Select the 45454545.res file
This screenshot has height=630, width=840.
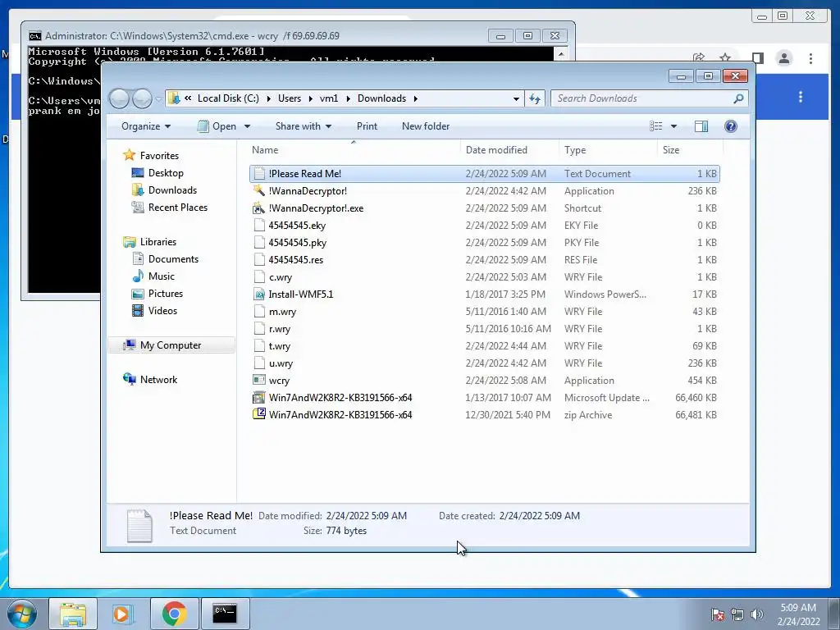[x=485, y=260]
